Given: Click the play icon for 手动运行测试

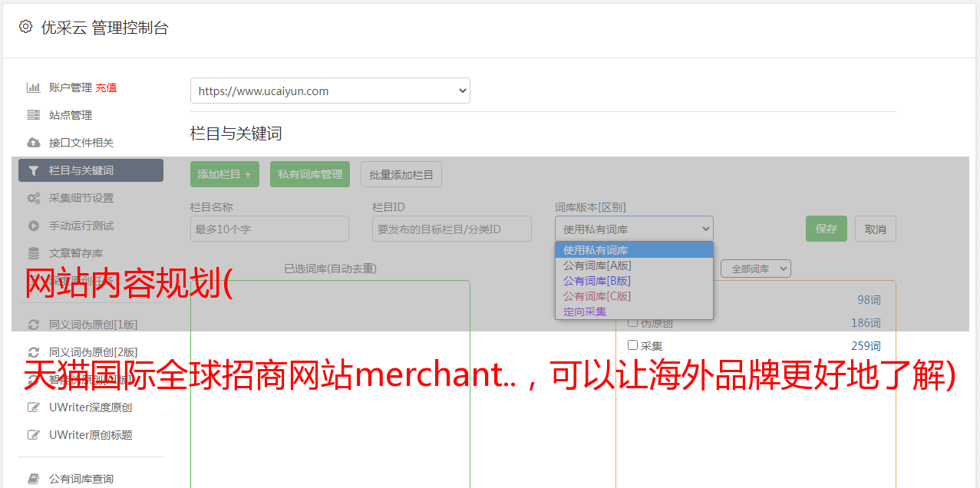Looking at the screenshot, I should (33, 226).
